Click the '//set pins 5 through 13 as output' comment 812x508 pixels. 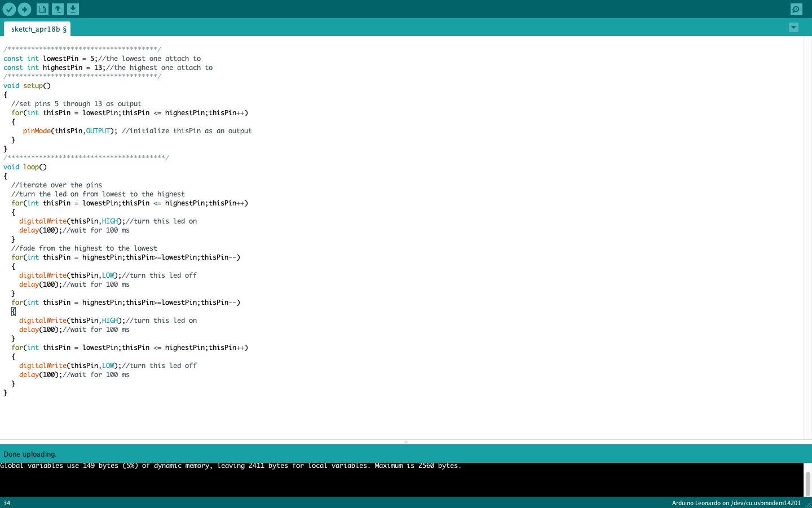[x=76, y=104]
